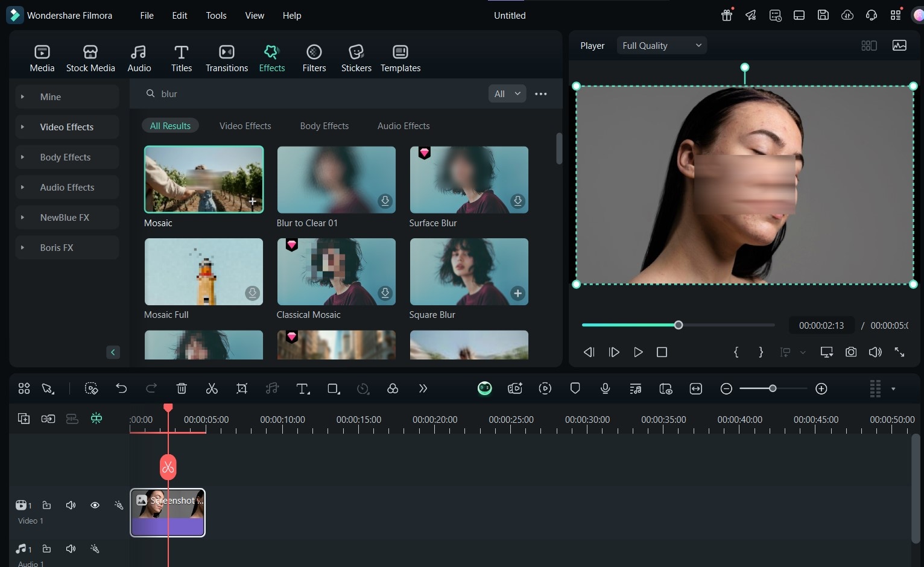
Task: Switch to the Audio Effects results tab
Action: click(403, 125)
